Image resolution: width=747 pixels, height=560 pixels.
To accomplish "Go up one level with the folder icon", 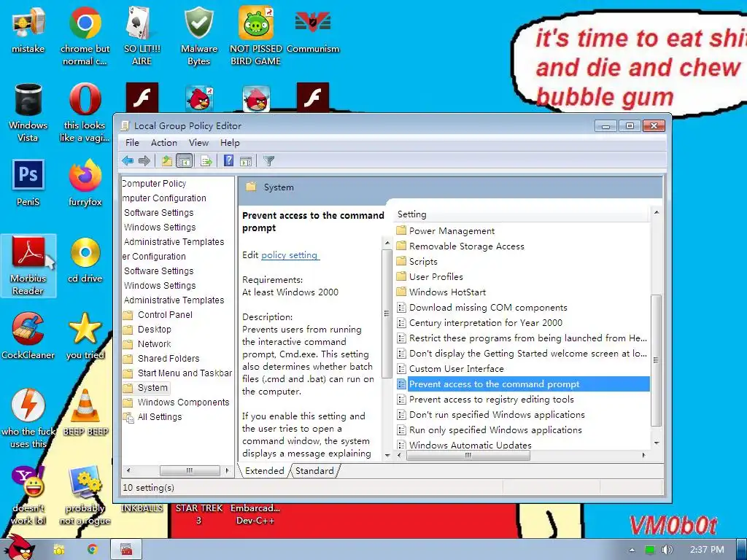I will (x=167, y=161).
